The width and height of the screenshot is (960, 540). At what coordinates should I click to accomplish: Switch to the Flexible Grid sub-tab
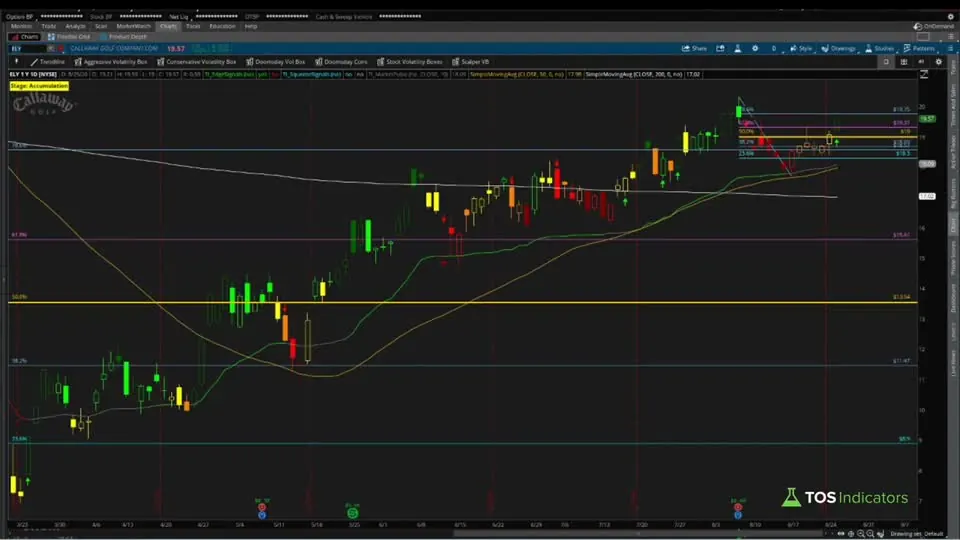click(x=69, y=37)
